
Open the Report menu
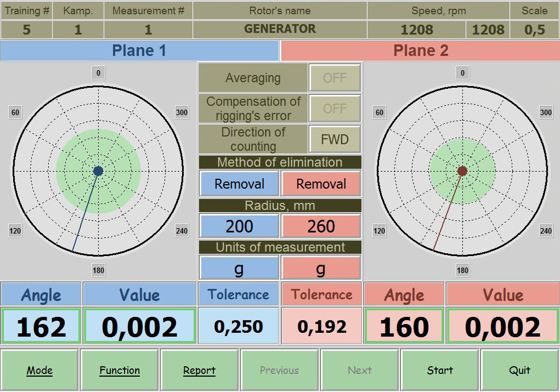199,370
